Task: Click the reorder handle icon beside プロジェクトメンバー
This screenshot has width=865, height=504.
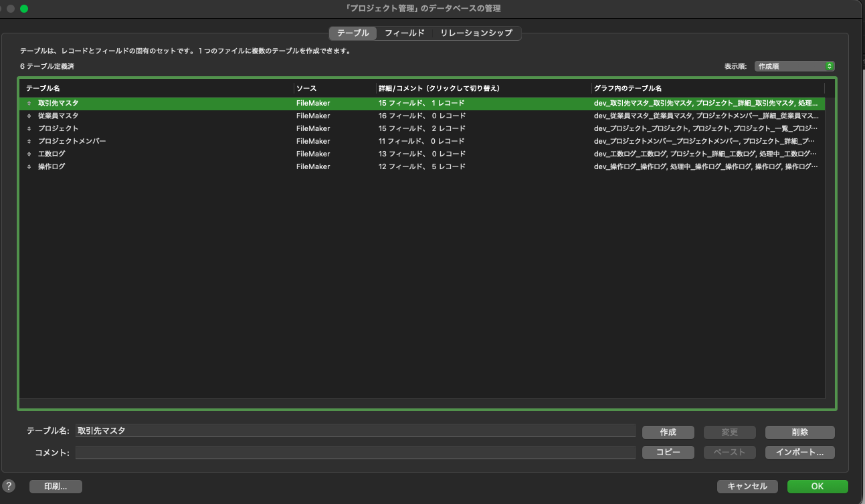Action: tap(29, 142)
